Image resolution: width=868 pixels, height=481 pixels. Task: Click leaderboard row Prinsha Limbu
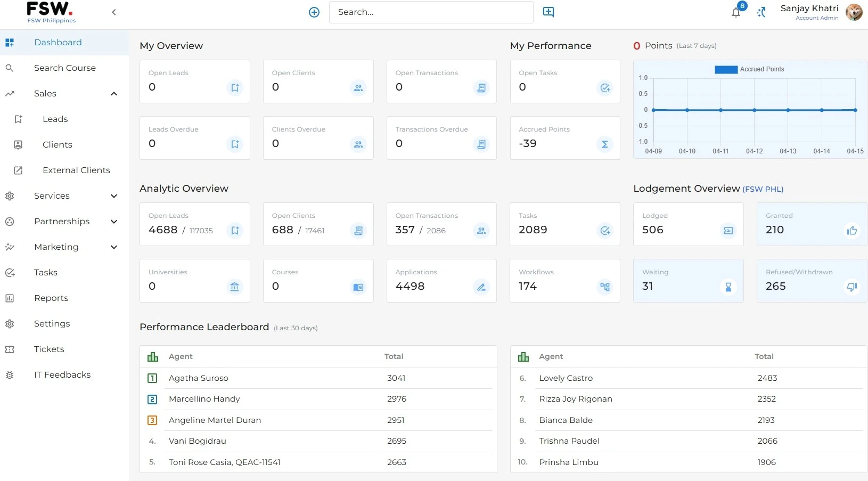[x=689, y=462]
